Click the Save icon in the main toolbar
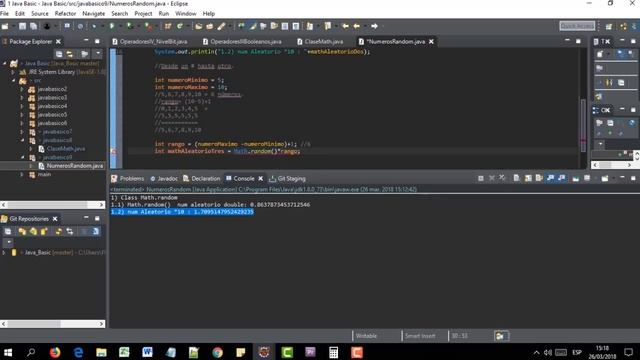Viewport: 640px width, 360px height. point(22,26)
